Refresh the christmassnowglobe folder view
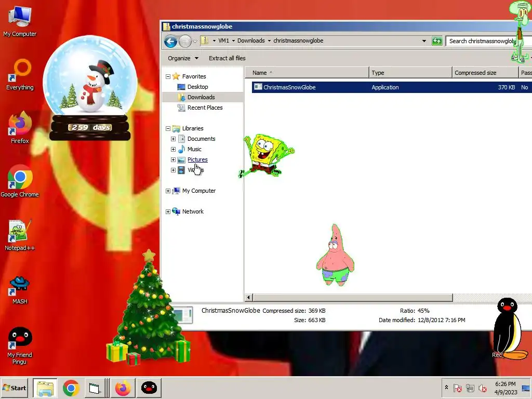 [x=437, y=41]
